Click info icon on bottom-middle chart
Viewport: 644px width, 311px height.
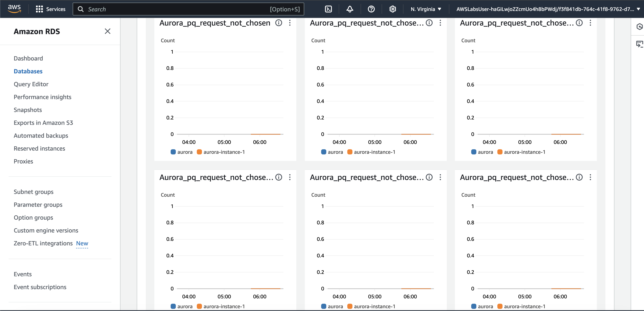coord(429,177)
